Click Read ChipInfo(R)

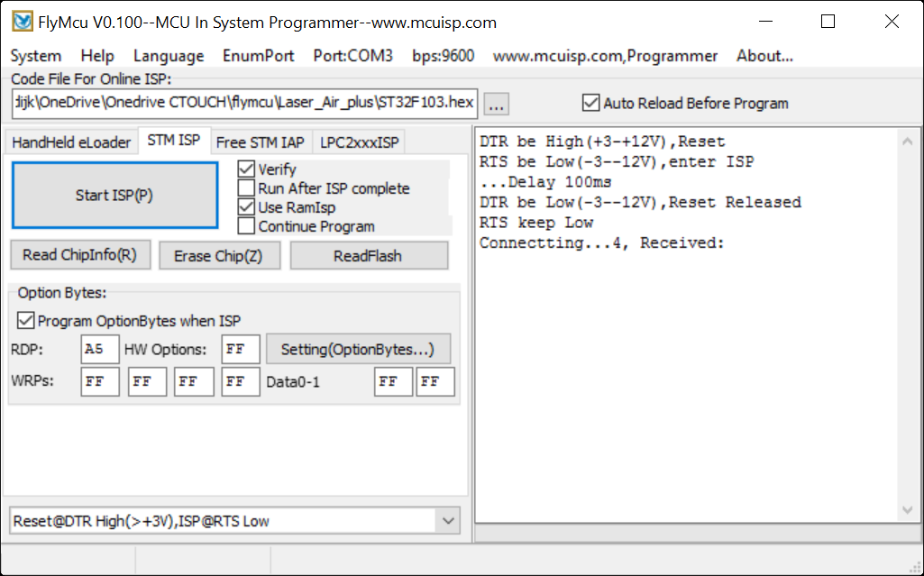click(x=80, y=254)
